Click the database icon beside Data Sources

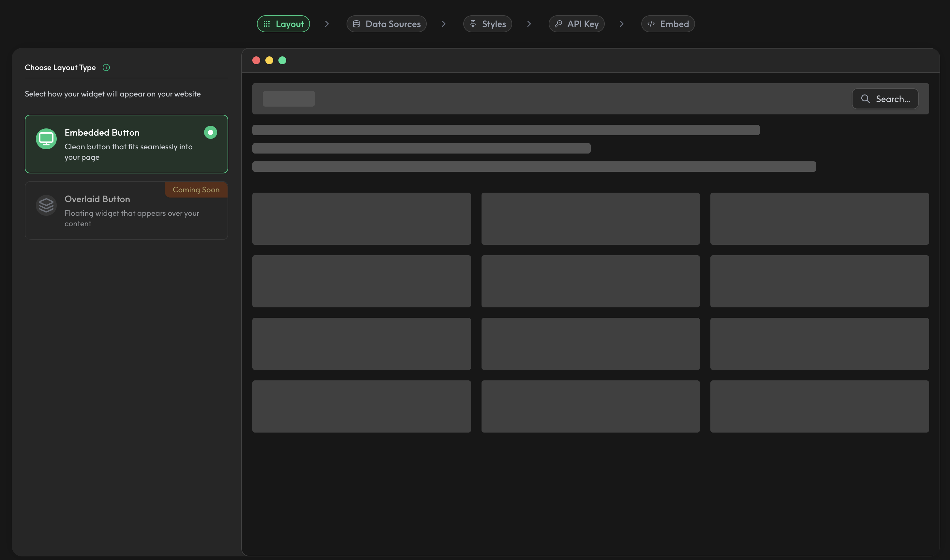356,23
